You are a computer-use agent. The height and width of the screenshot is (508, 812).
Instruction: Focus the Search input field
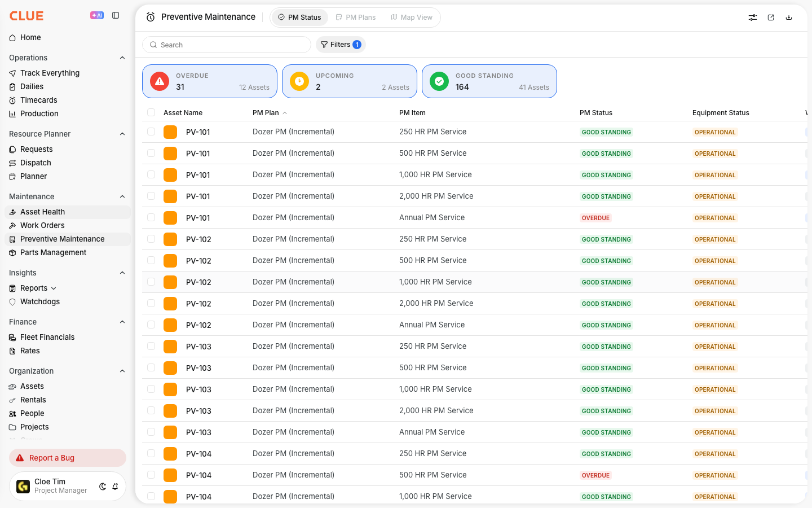pos(227,45)
